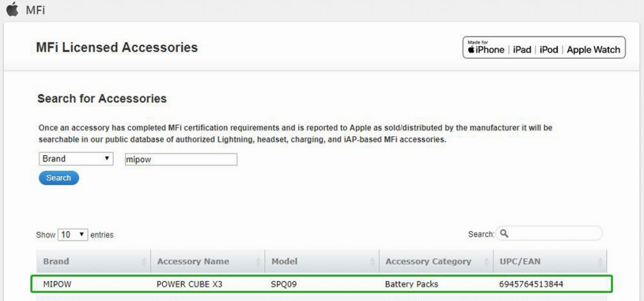
Task: Click the Made for iPhone badge
Action: [x=544, y=48]
